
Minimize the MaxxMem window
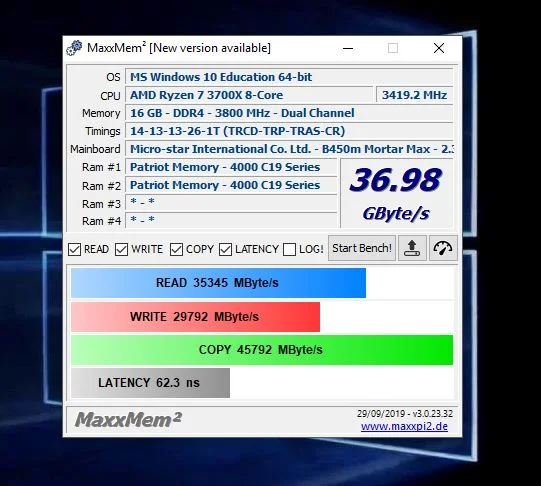348,48
